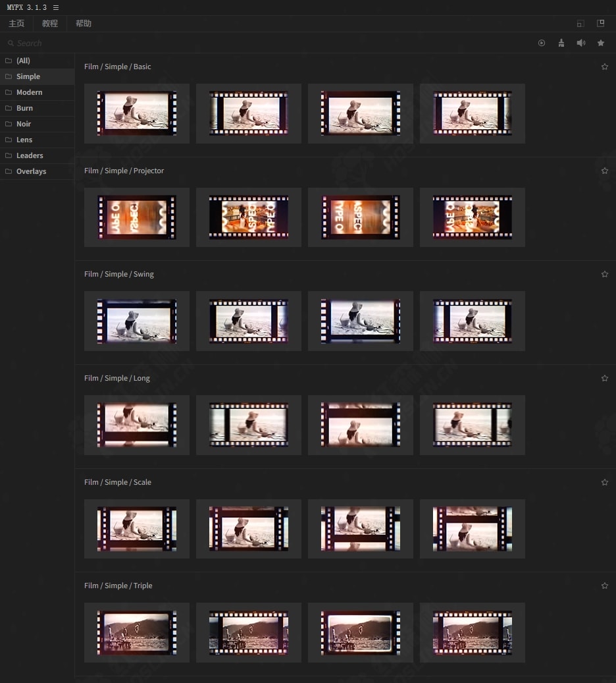The height and width of the screenshot is (683, 616).
Task: Favorite the Film / Simple / Long group
Action: (605, 378)
